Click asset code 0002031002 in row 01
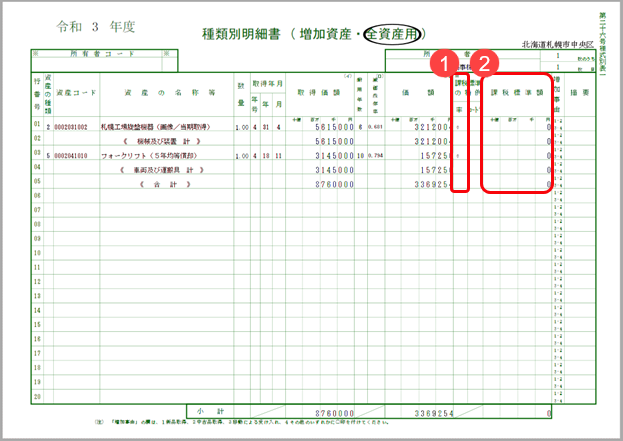This screenshot has height=441, width=623. [x=70, y=127]
